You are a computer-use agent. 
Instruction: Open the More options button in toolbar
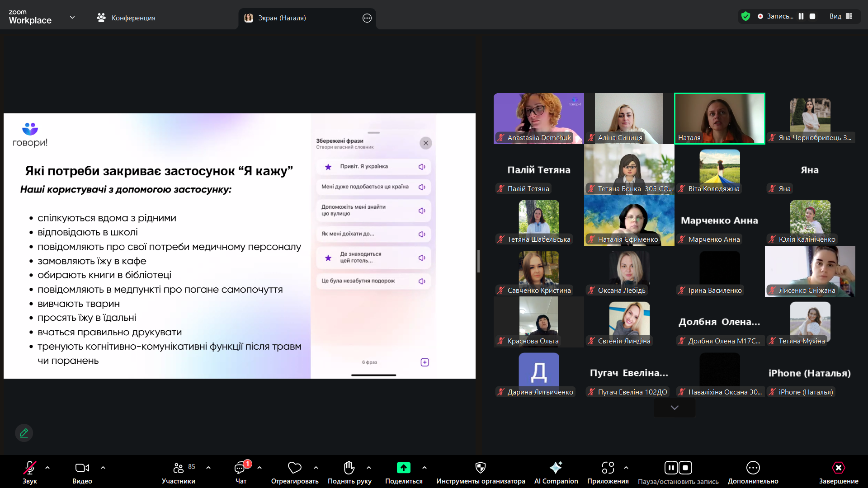coord(753,468)
